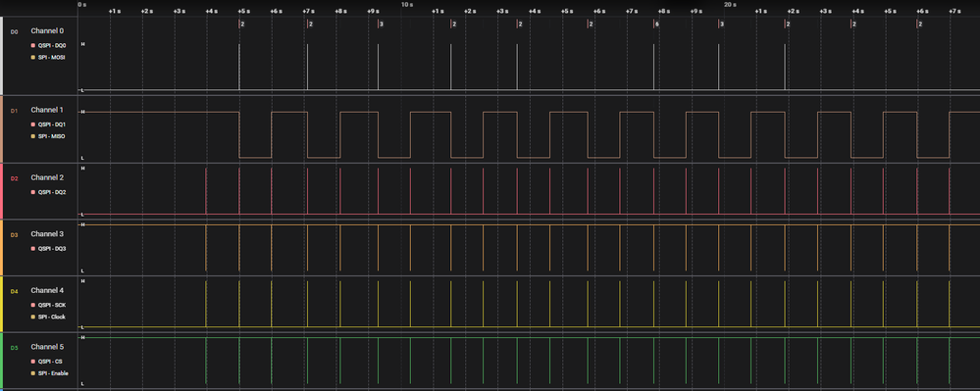Select the Channel 1 label
980x391 pixels.
click(x=47, y=110)
